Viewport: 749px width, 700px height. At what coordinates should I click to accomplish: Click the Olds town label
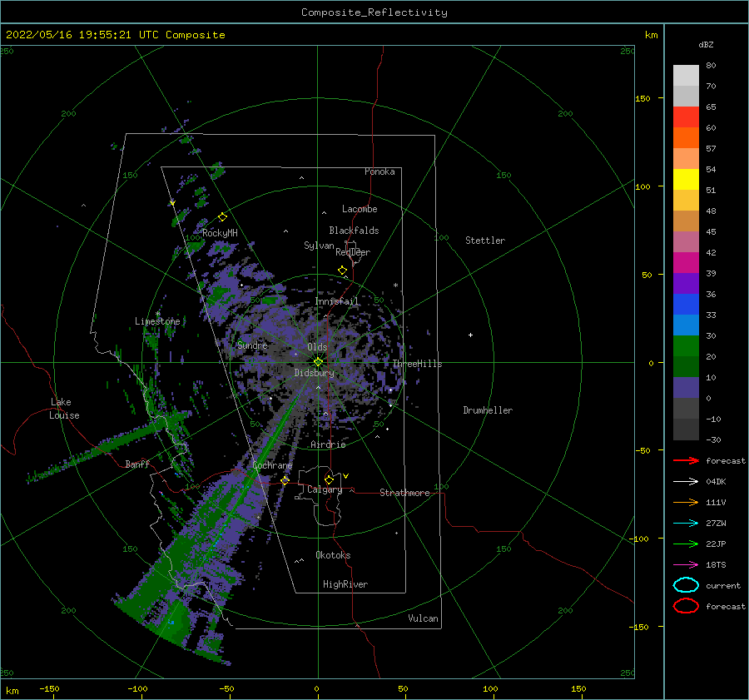pos(317,347)
